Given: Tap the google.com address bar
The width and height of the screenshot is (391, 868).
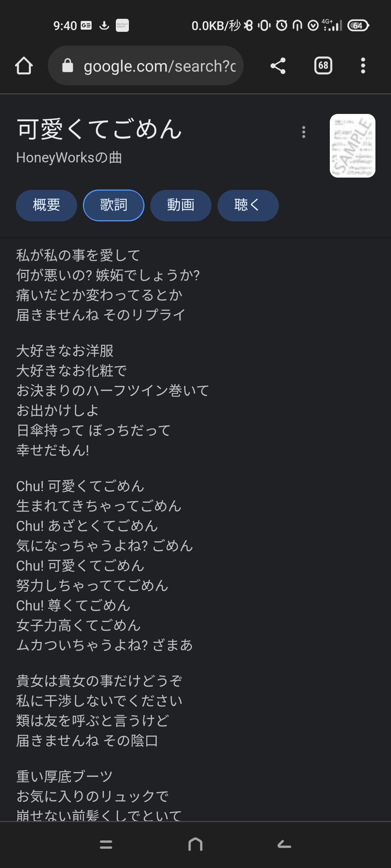Looking at the screenshot, I should tap(146, 66).
